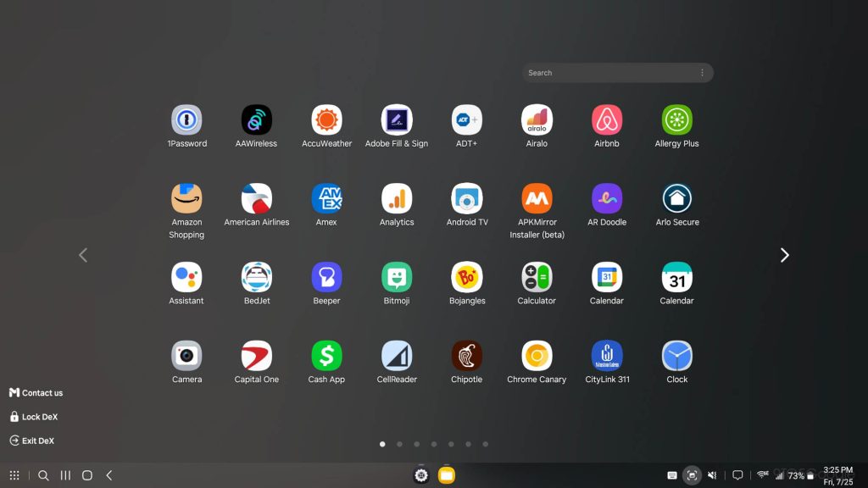Select the Exit DeX option
This screenshot has height=488, width=868.
pyautogui.click(x=32, y=441)
